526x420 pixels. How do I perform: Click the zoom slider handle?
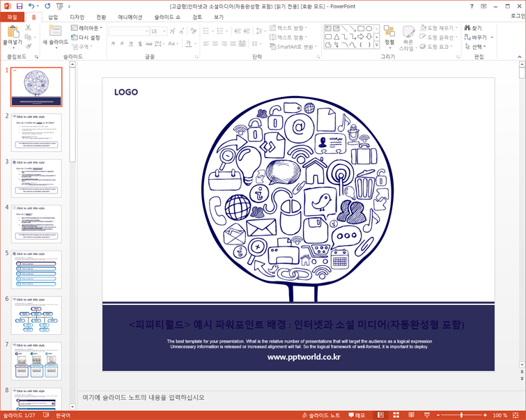(x=462, y=415)
